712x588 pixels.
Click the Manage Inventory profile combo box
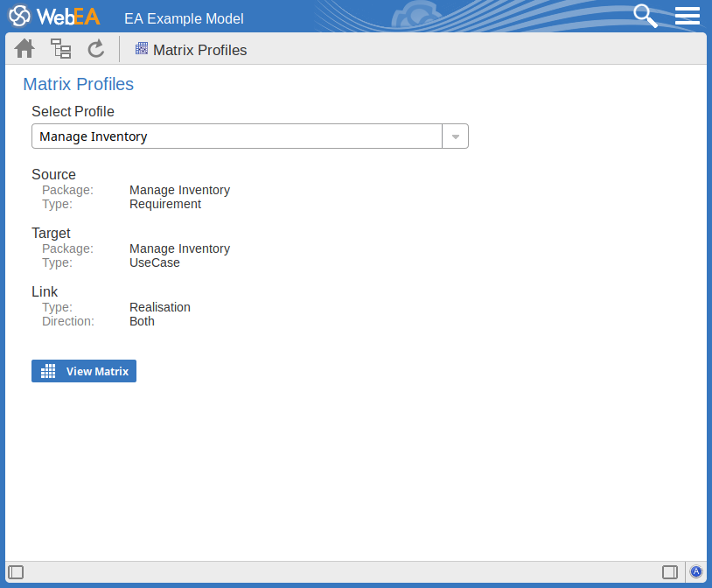237,136
